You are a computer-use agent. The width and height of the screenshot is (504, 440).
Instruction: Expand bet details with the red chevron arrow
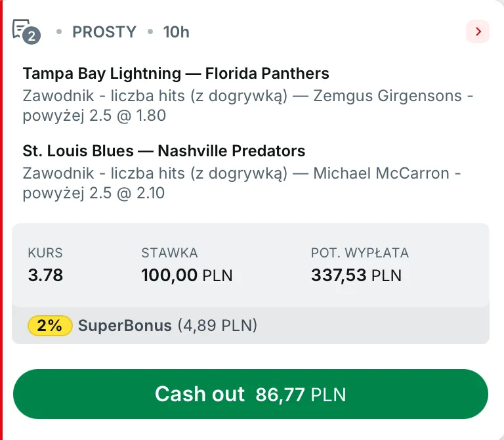478,31
